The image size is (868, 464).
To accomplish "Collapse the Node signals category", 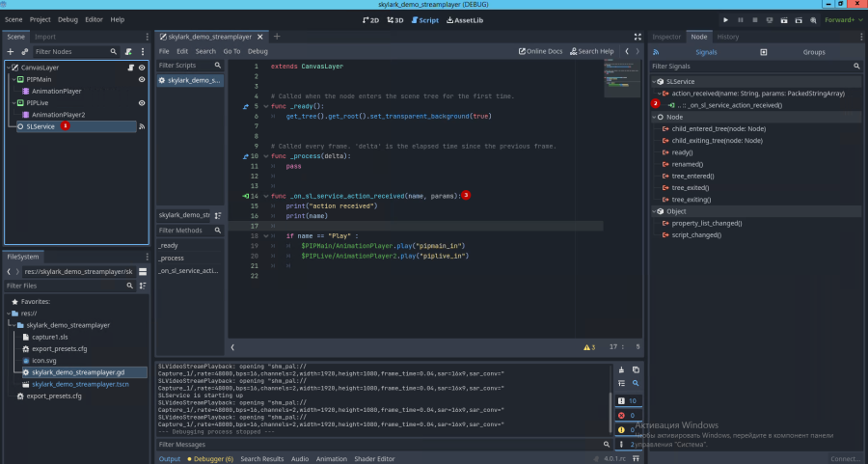I will click(654, 118).
